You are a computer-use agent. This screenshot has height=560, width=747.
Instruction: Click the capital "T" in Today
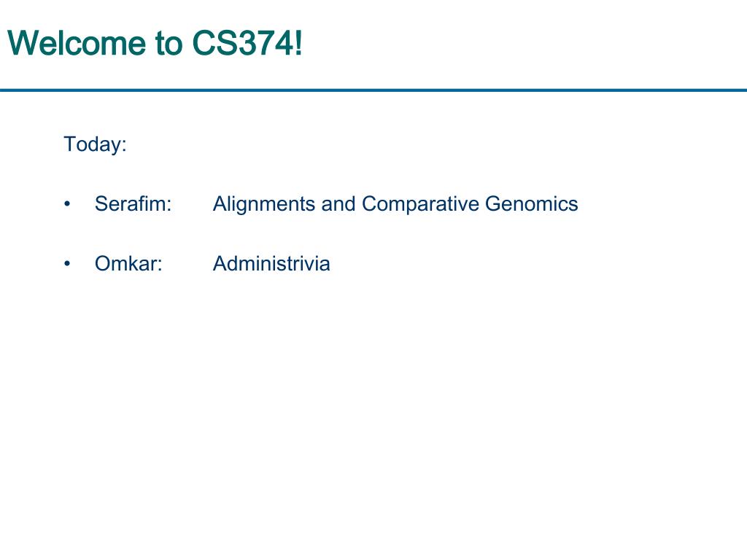(70, 144)
